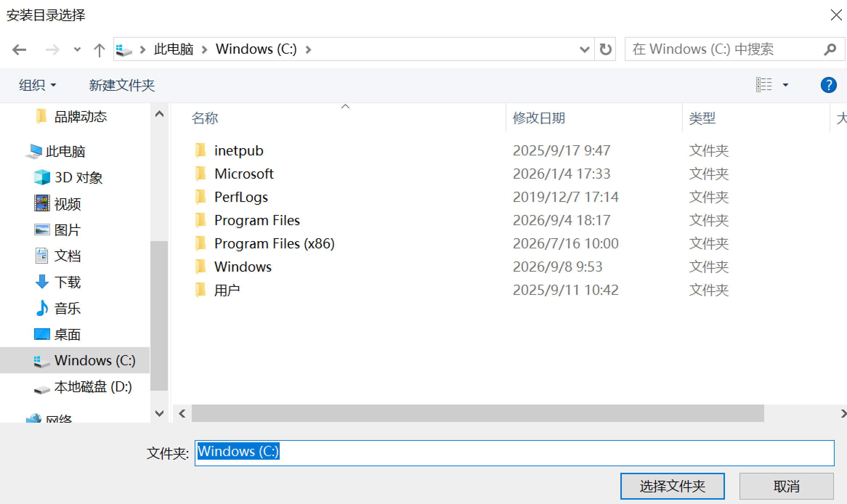Open 视频 in the sidebar
This screenshot has height=504, width=847.
point(57,204)
